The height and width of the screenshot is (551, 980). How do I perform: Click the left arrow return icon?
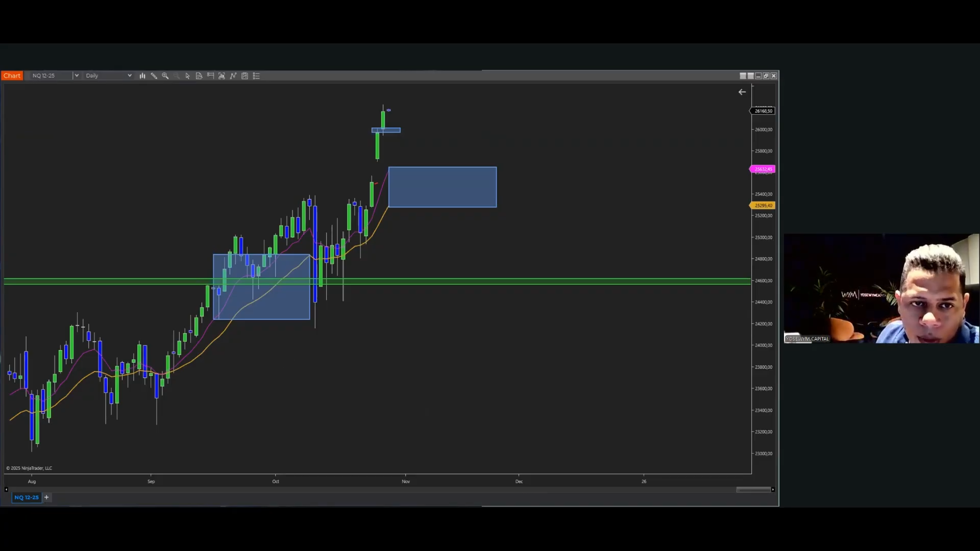click(x=742, y=92)
